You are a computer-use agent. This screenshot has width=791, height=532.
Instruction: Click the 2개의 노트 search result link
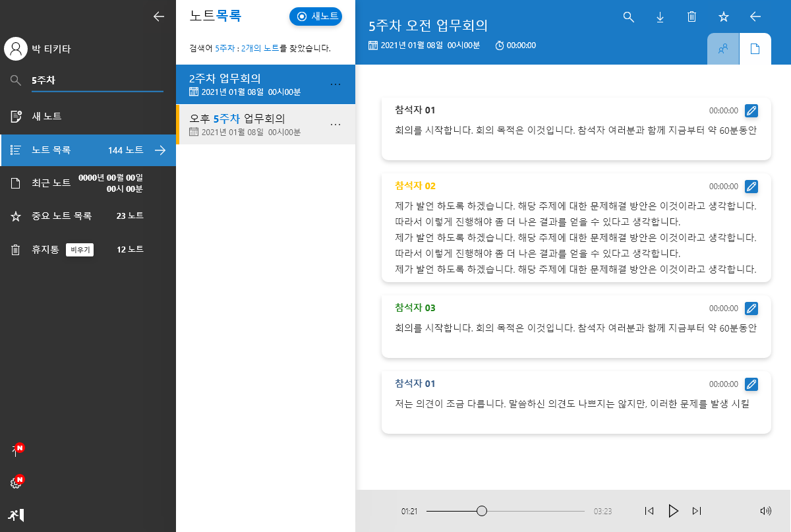coord(260,48)
